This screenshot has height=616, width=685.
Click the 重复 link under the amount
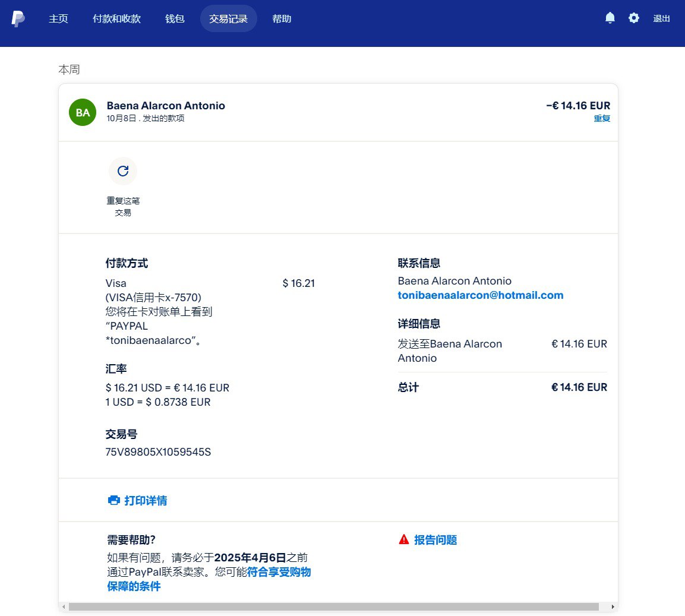pyautogui.click(x=602, y=118)
